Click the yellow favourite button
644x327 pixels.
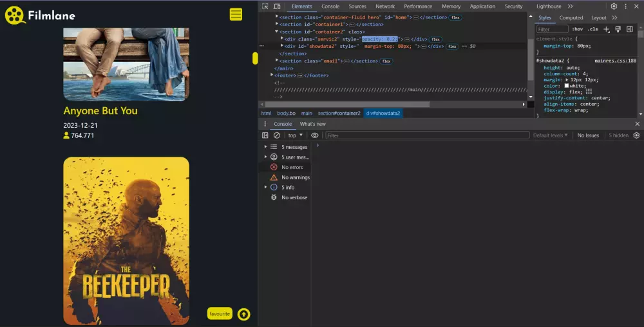pyautogui.click(x=220, y=314)
